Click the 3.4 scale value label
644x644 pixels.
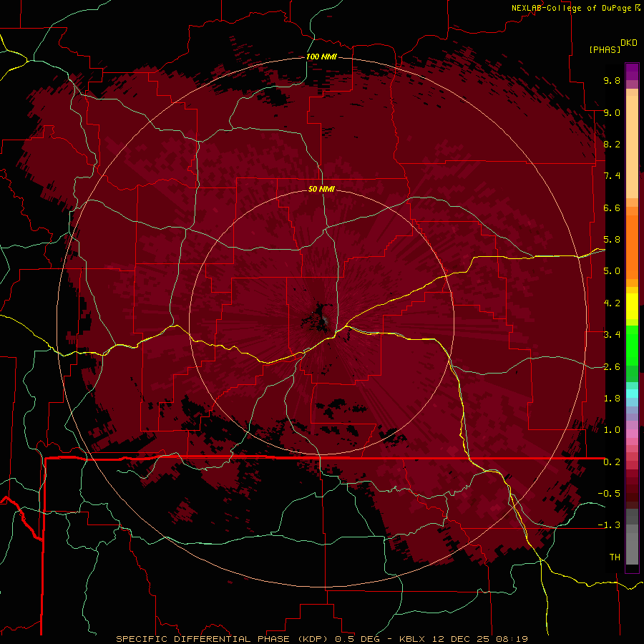coord(612,335)
